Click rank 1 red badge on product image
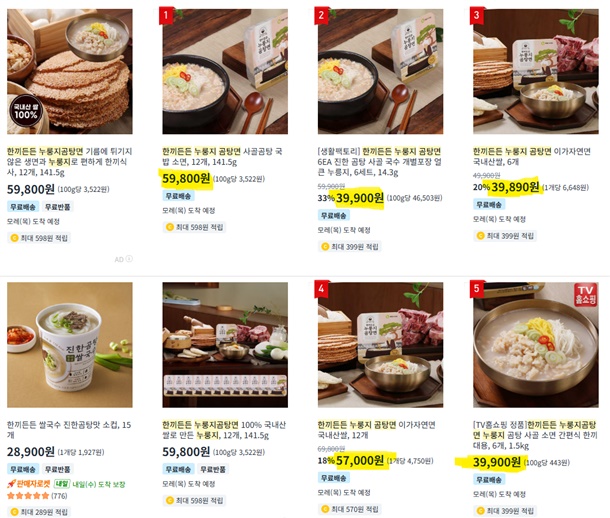Screen dimensions: 610x518 167,16
